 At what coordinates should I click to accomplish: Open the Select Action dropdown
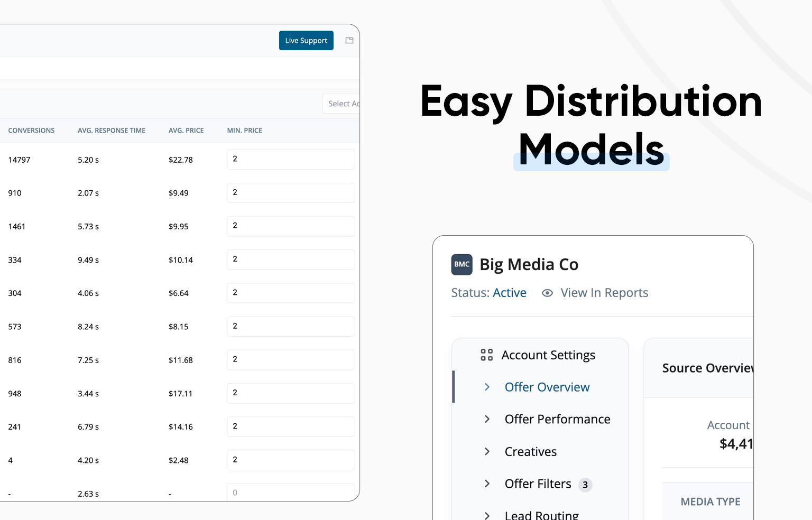pos(341,104)
